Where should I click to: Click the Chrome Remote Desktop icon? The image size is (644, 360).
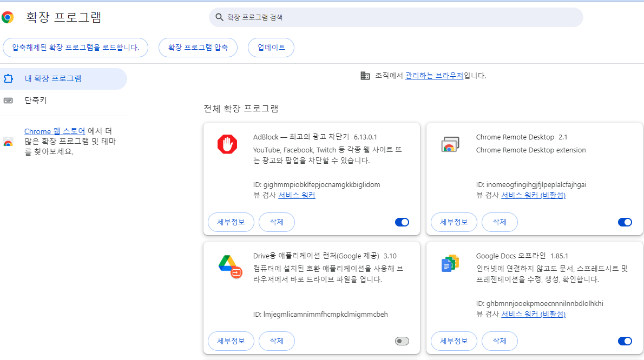[x=450, y=144]
